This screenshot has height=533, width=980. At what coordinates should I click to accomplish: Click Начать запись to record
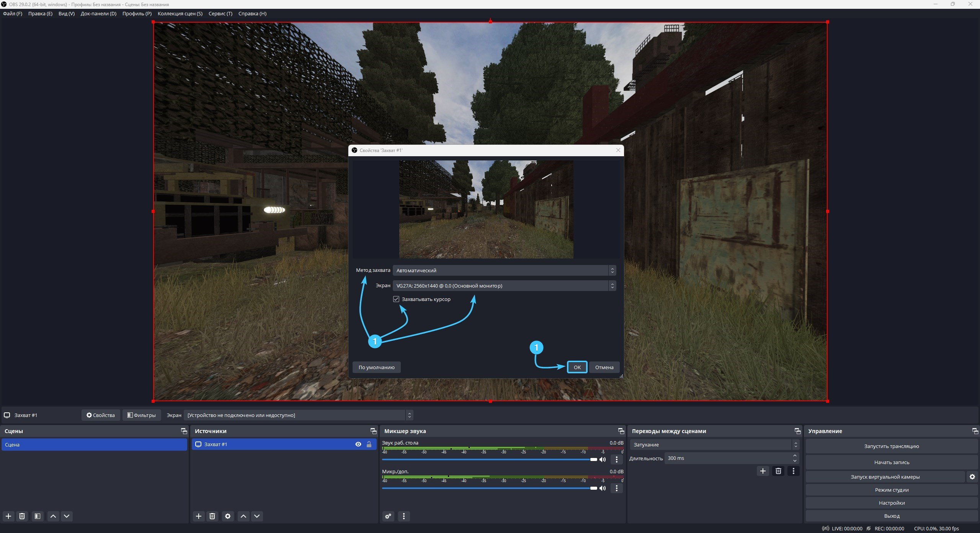pos(891,462)
